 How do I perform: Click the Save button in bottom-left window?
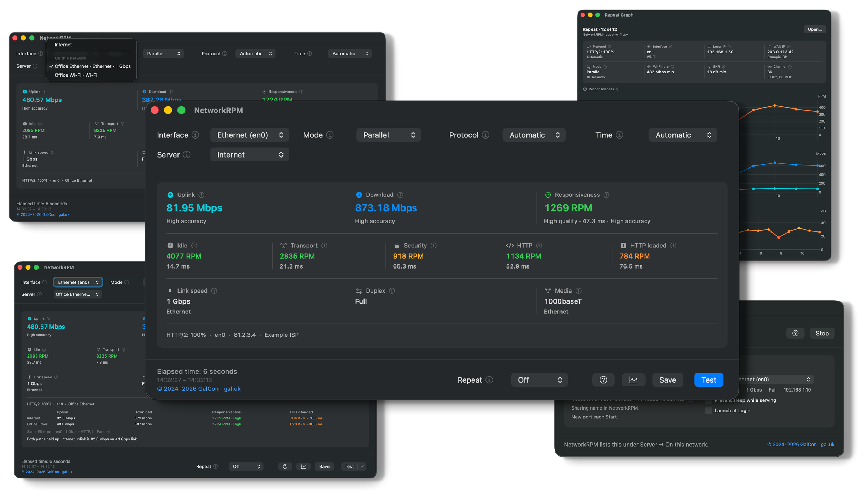click(x=324, y=467)
